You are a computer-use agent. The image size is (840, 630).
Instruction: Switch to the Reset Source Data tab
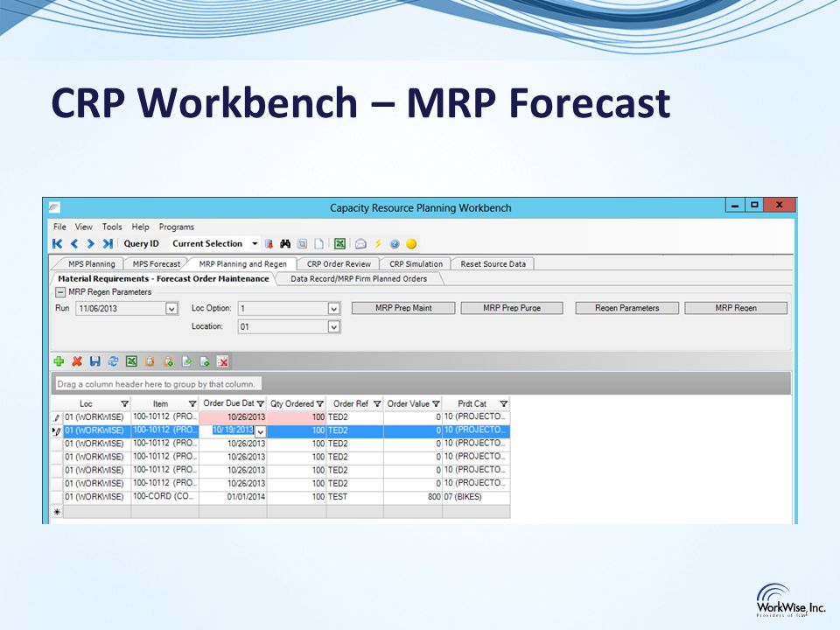click(493, 264)
